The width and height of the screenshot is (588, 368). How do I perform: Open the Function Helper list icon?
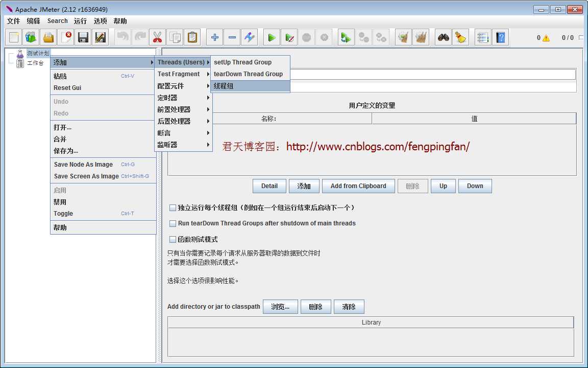pyautogui.click(x=483, y=37)
